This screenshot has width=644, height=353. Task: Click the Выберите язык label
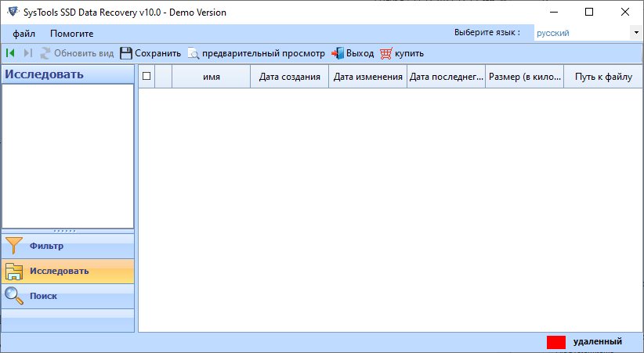tap(487, 32)
